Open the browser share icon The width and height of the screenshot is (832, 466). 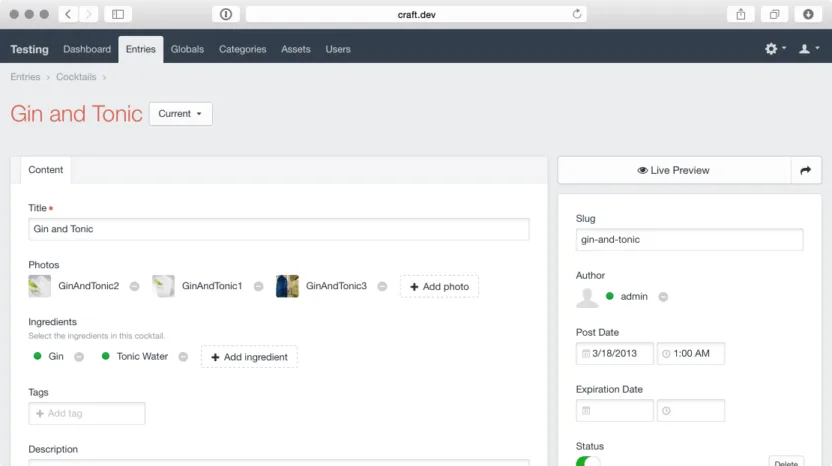click(x=741, y=14)
